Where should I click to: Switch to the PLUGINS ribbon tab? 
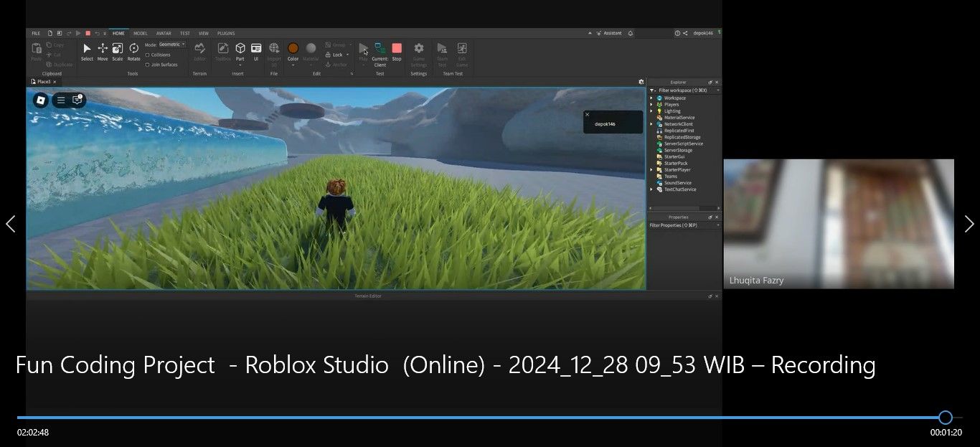click(226, 33)
